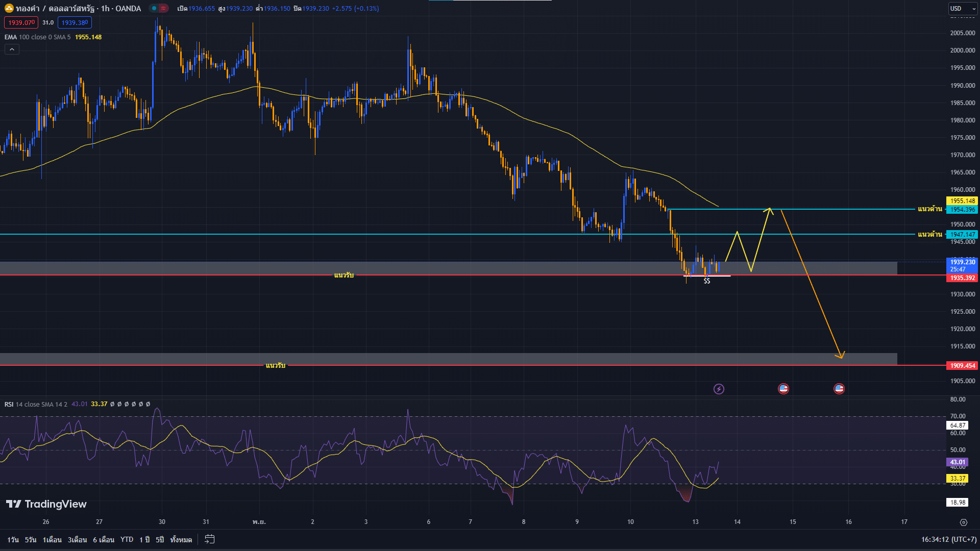The width and height of the screenshot is (980, 551).
Task: Open the USD currency dropdown
Action: [x=963, y=8]
